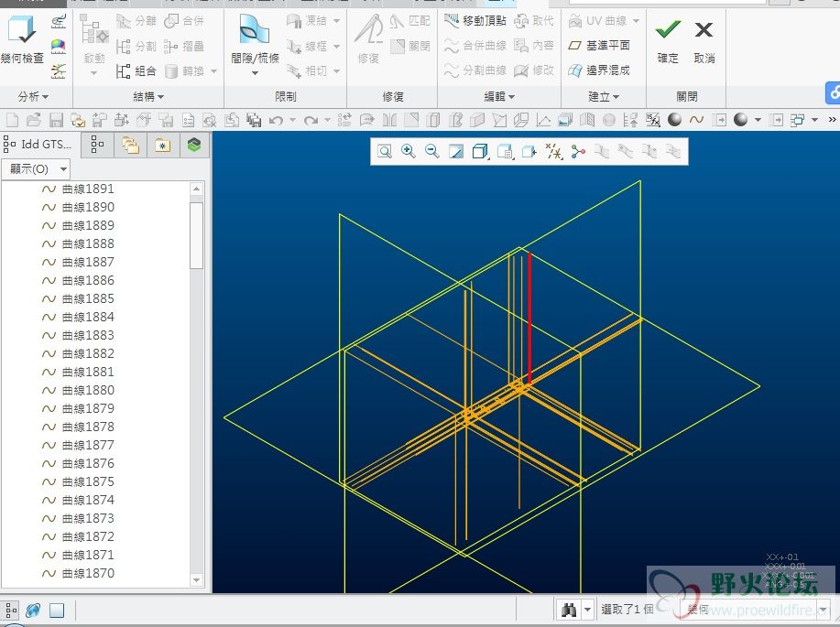Viewport: 840px width, 627px height.
Task: Click repaint icon in graphics toolbar
Action: [x=456, y=152]
